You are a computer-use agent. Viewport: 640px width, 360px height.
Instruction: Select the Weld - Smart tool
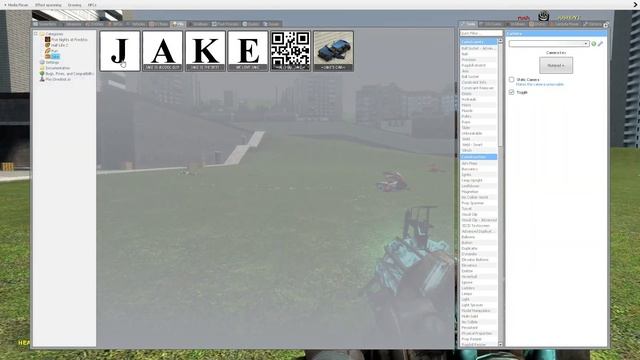pyautogui.click(x=478, y=144)
